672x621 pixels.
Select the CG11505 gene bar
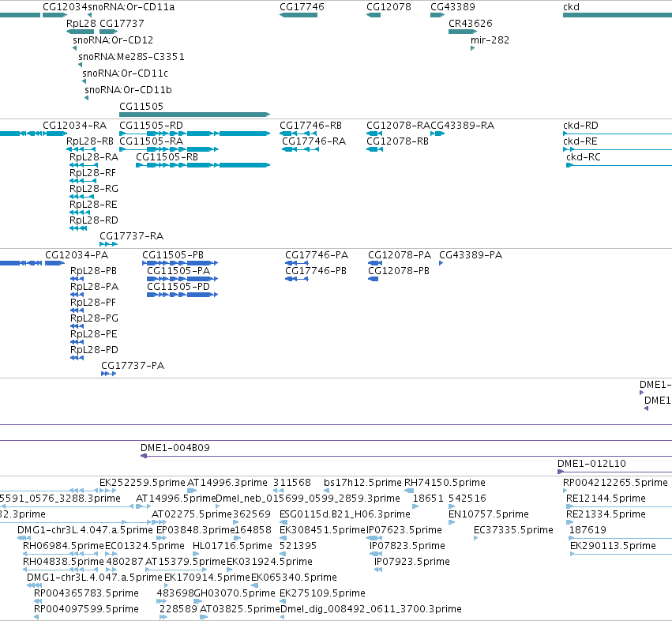coord(194,115)
